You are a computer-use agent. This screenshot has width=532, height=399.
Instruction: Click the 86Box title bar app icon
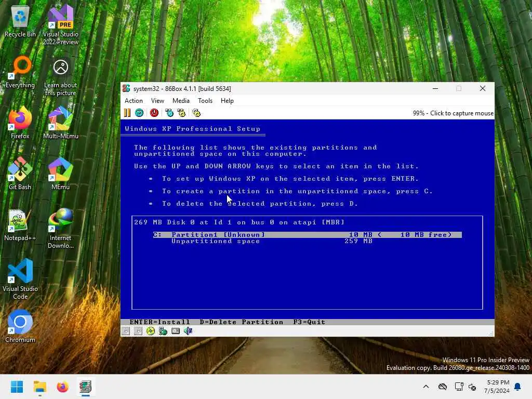pyautogui.click(x=126, y=88)
